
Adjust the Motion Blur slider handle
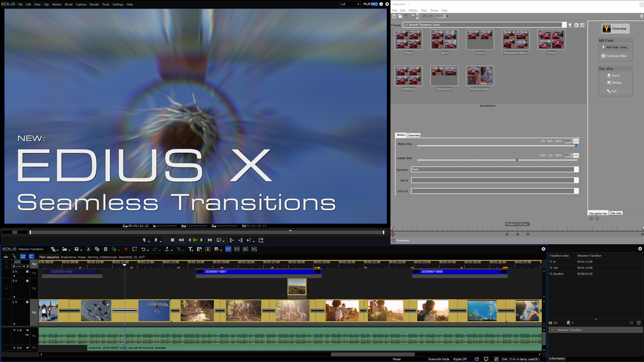(x=576, y=145)
